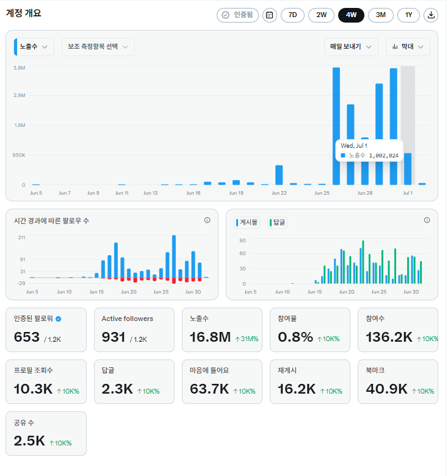Click the 북마크 40.9K card
The height and width of the screenshot is (476, 448).
point(399,383)
